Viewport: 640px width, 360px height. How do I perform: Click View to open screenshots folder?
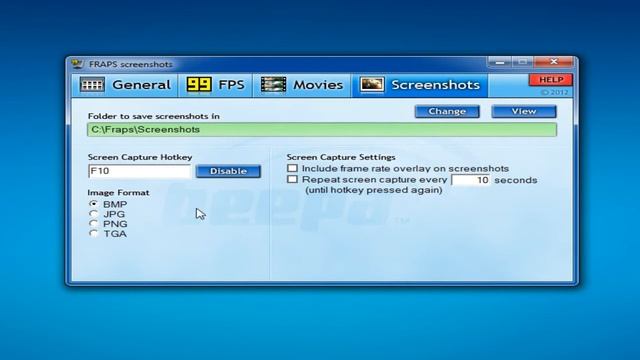point(524,111)
